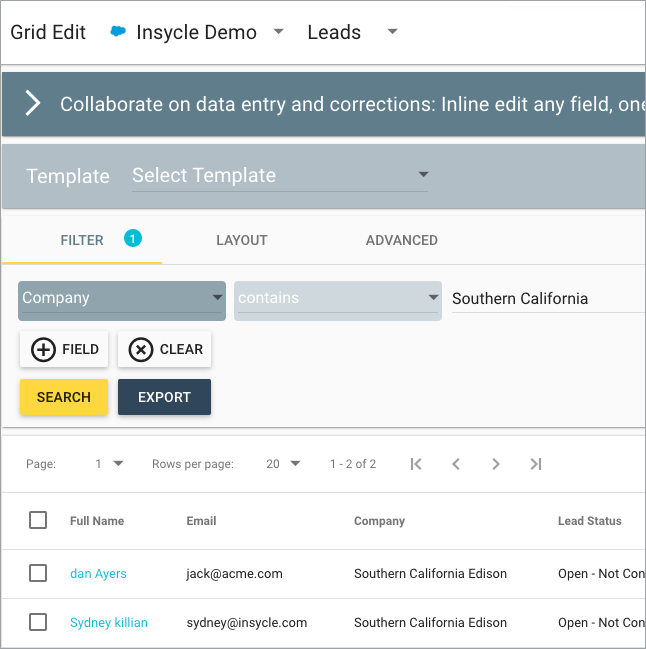The height and width of the screenshot is (649, 646).
Task: Go to the first page of results
Action: coord(416,464)
